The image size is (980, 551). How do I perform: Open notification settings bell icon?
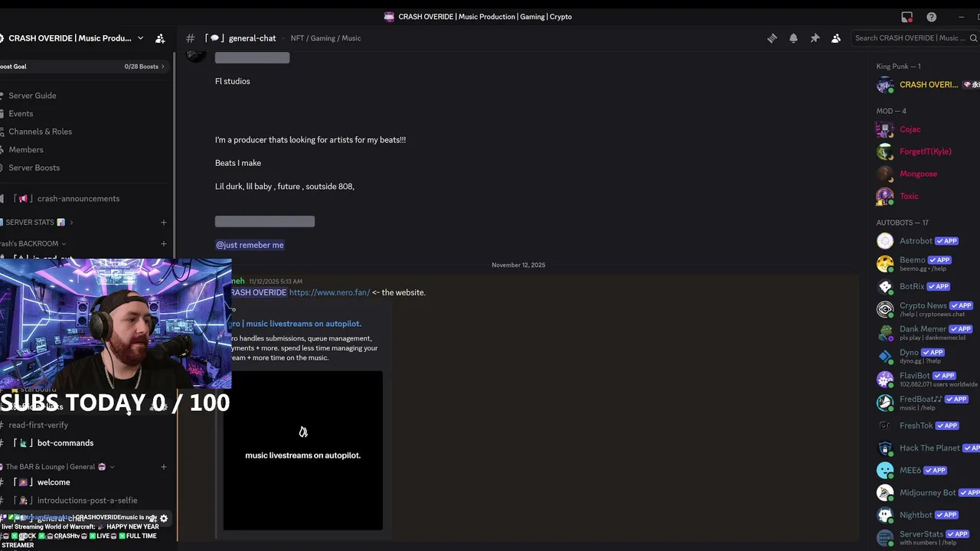[793, 38]
